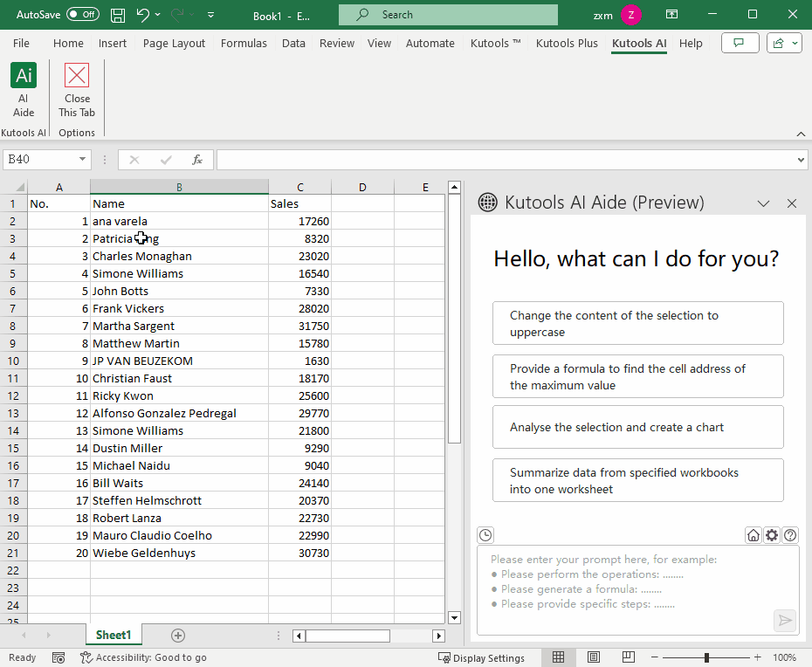Open the Formulas tab

click(x=244, y=44)
